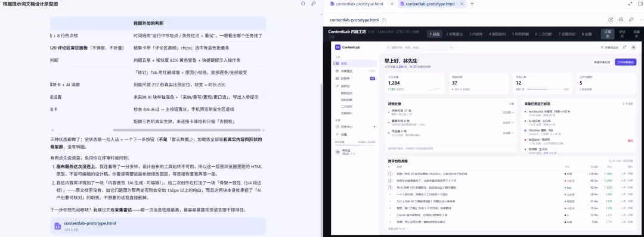
Task: Switch state toggle to 空状态
Action: 622,34
